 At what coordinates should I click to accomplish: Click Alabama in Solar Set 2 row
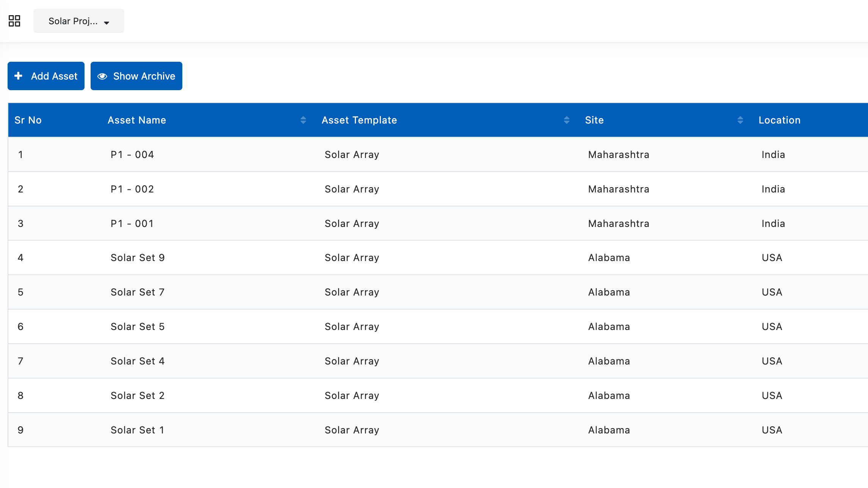[609, 396]
